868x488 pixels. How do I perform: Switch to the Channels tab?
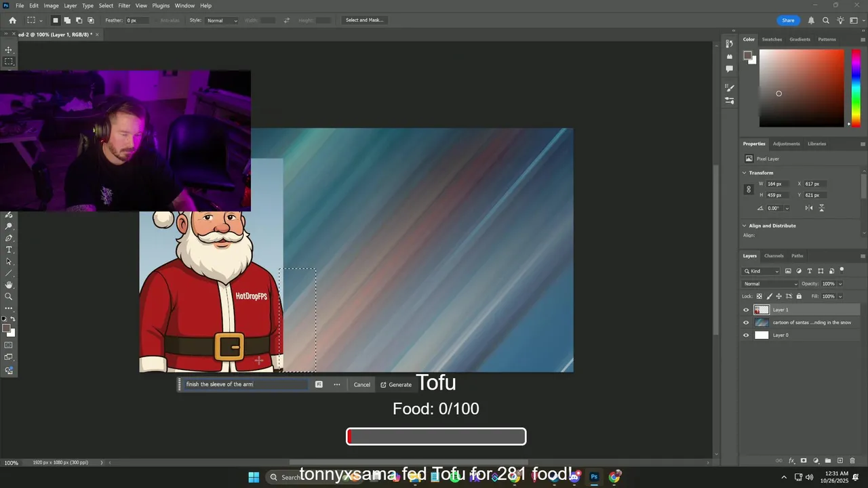(774, 256)
